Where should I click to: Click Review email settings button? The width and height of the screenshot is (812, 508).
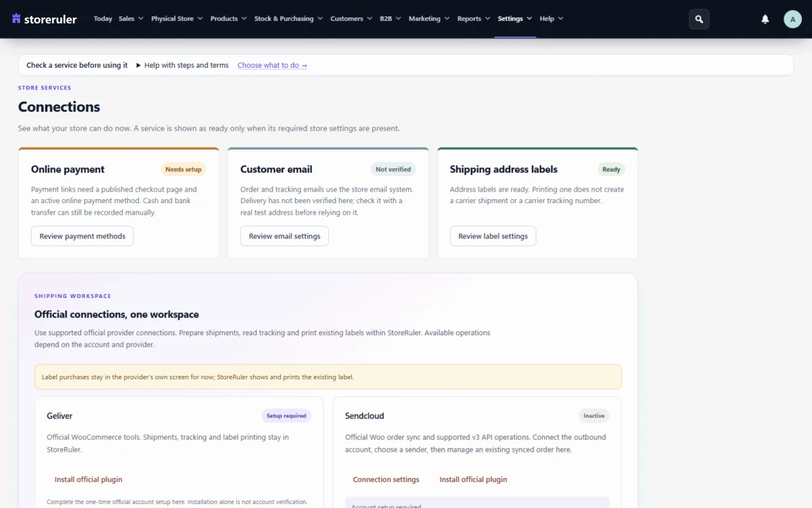tap(285, 236)
